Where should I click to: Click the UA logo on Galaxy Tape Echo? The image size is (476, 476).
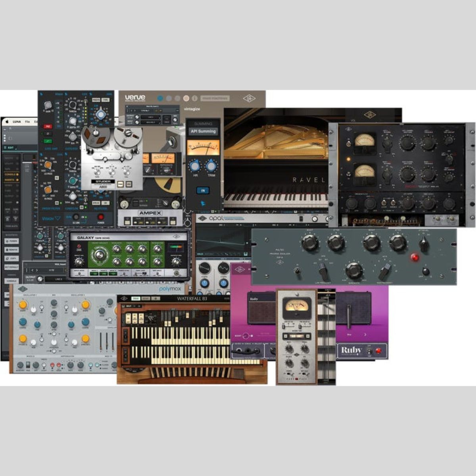[176, 236]
